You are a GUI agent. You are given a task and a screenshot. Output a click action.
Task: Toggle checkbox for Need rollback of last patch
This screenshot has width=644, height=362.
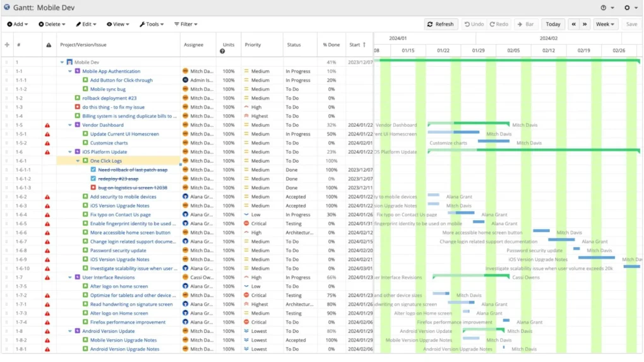(x=93, y=170)
